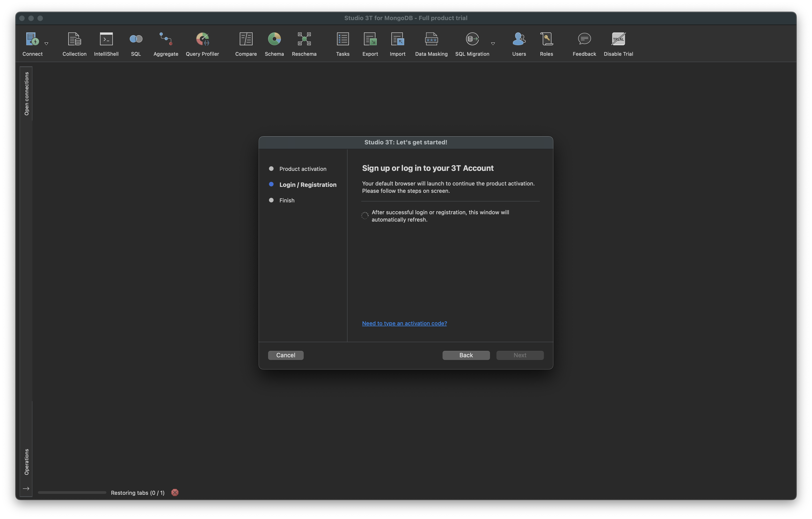Click the sidebar expand arrow at bottom left
The height and width of the screenshot is (519, 812).
[26, 488]
